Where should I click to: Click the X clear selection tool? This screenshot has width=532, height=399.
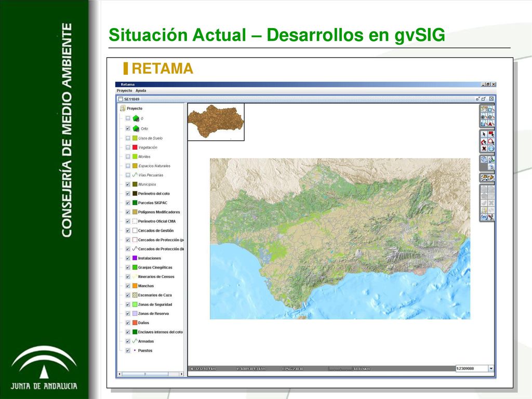click(x=484, y=149)
